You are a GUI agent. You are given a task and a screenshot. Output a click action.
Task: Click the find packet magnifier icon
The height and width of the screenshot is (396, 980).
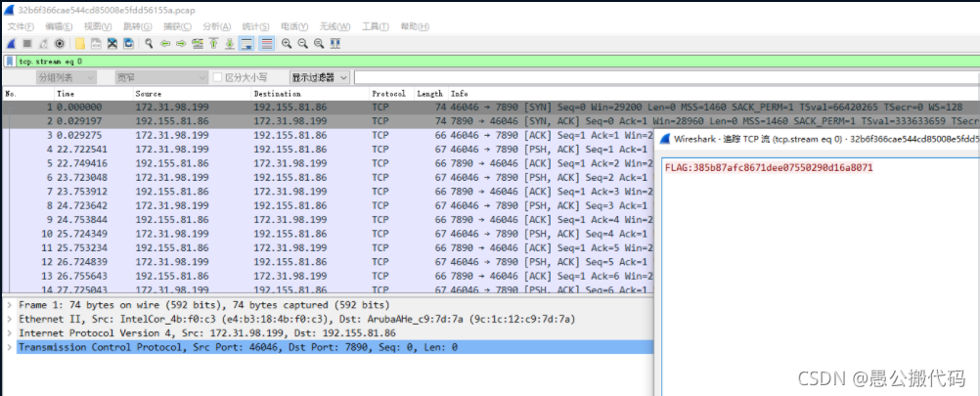(150, 44)
